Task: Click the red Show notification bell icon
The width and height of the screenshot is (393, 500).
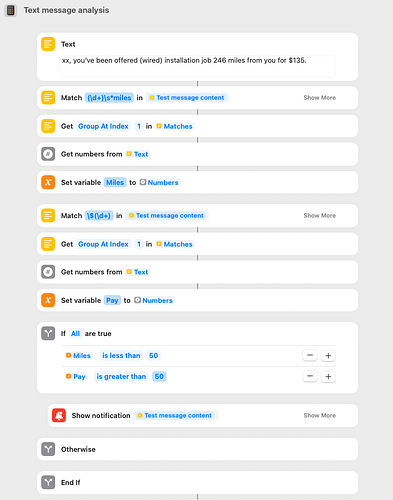Action: pyautogui.click(x=59, y=415)
